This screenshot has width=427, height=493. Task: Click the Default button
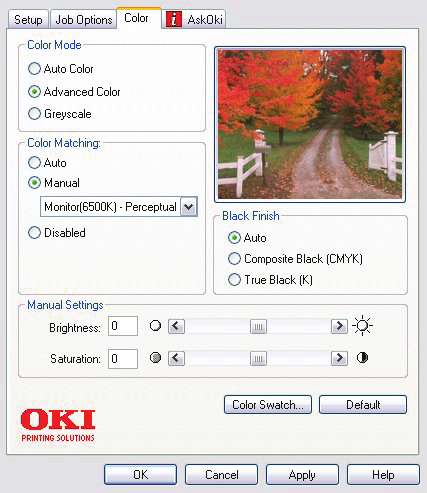[x=363, y=404]
